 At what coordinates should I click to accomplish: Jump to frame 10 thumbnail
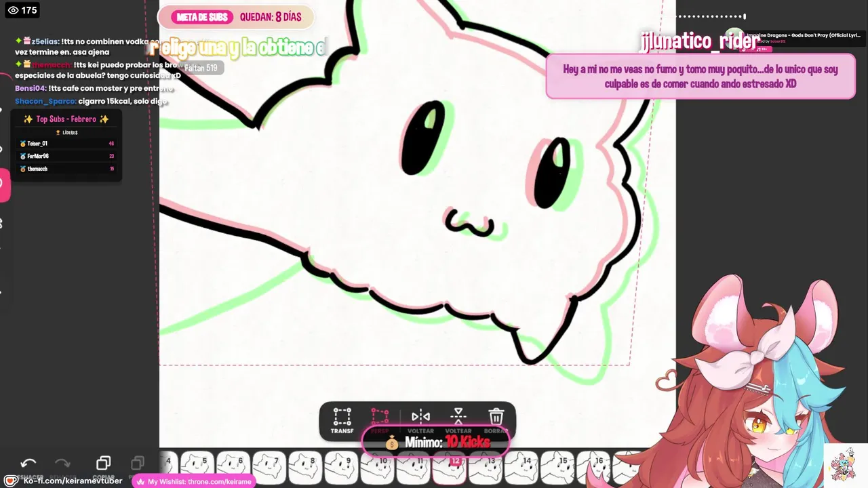(x=377, y=466)
